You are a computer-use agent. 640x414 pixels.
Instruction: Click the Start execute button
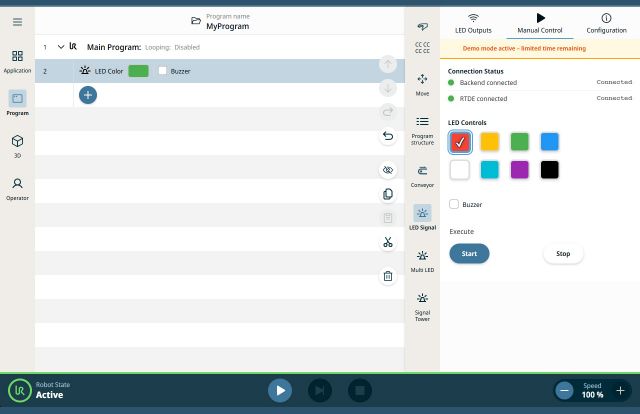coord(469,254)
